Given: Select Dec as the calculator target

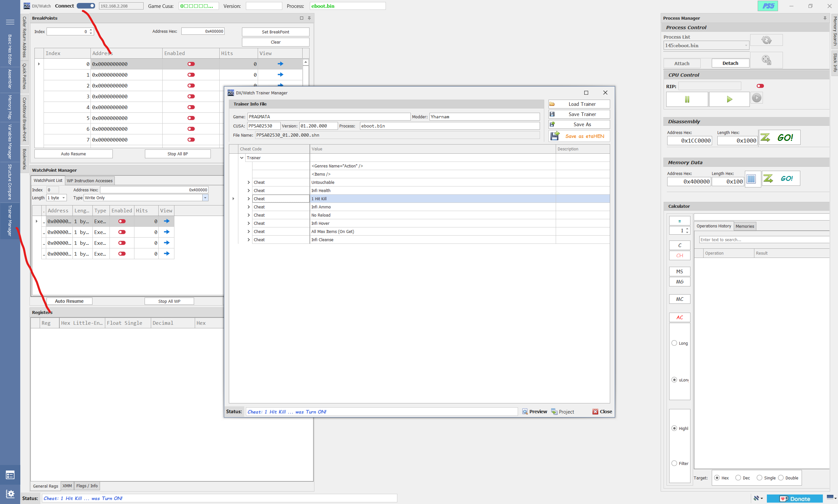Looking at the screenshot, I should tap(738, 477).
